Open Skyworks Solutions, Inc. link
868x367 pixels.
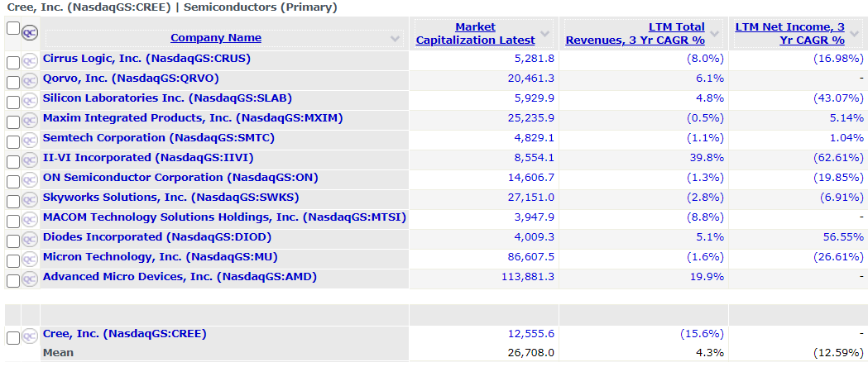click(171, 198)
